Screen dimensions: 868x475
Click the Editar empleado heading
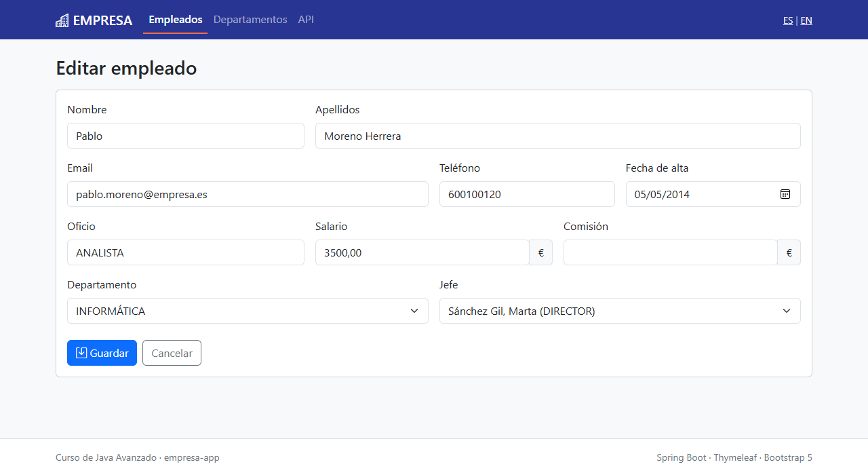click(x=126, y=68)
